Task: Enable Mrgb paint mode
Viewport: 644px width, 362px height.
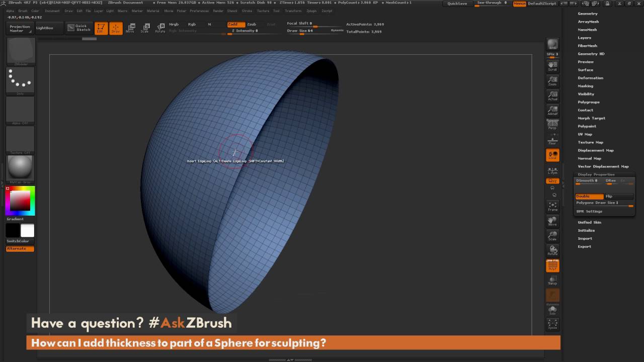Action: click(174, 24)
